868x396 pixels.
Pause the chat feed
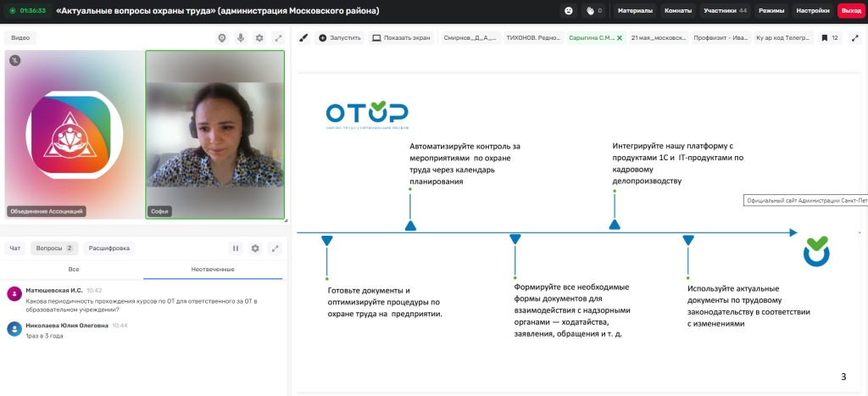pyautogui.click(x=236, y=248)
